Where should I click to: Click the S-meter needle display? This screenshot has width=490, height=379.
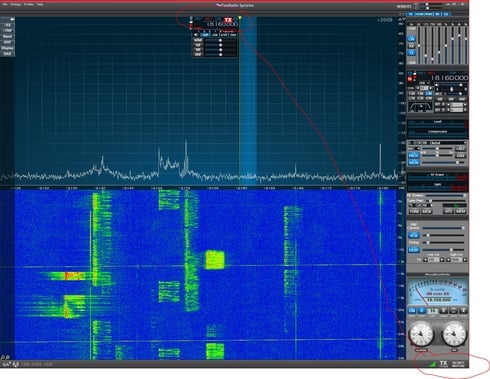click(437, 292)
